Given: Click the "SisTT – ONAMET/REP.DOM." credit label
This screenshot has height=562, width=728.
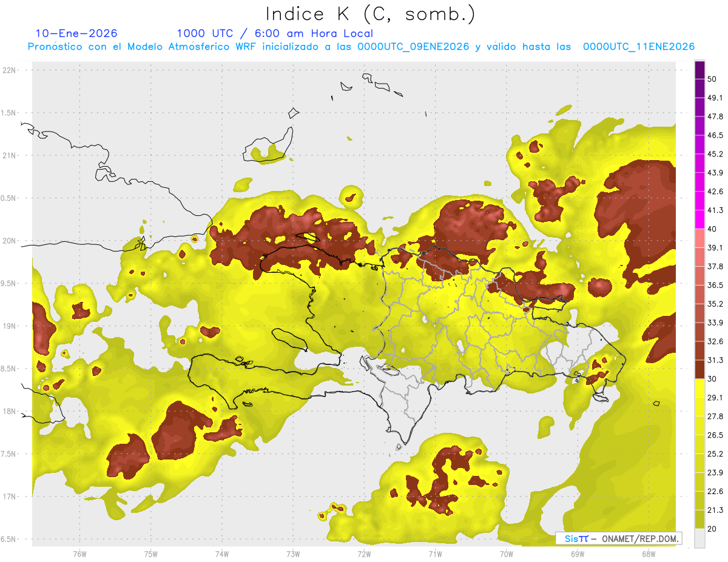Looking at the screenshot, I should pyautogui.click(x=619, y=538).
